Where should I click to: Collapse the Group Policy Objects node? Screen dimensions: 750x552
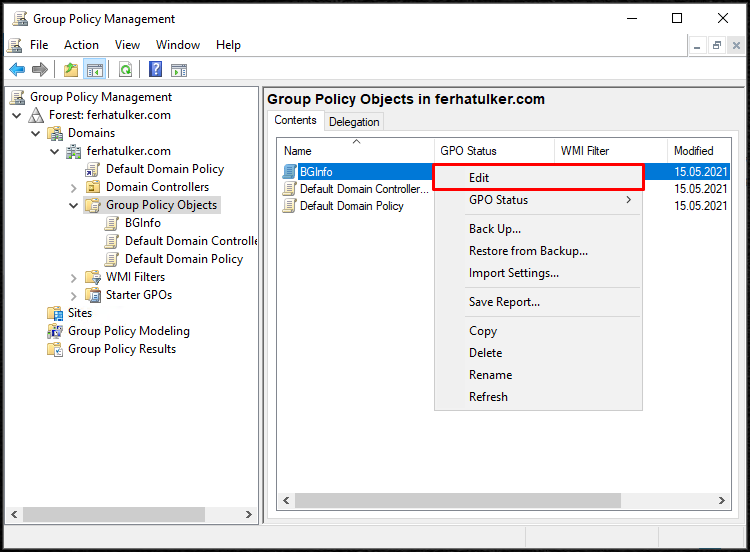[73, 205]
